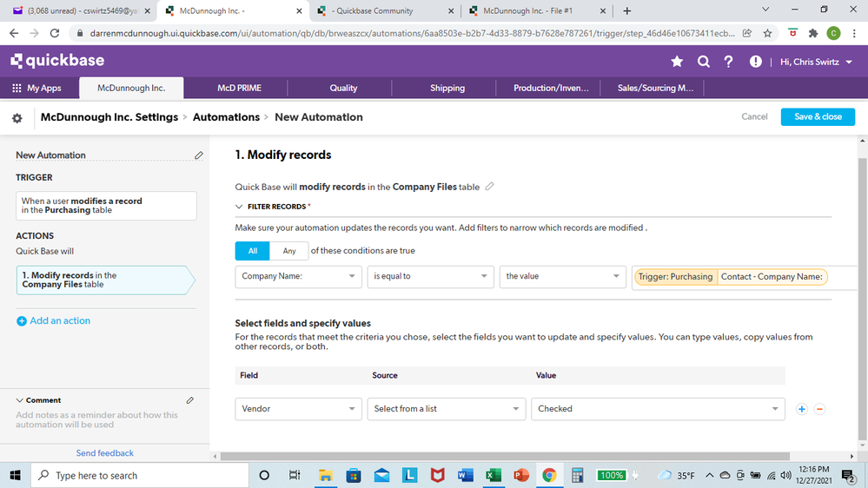Viewport: 868px width, 488px height.
Task: Open Hi, Chris Swirtz user menu
Action: [x=816, y=62]
